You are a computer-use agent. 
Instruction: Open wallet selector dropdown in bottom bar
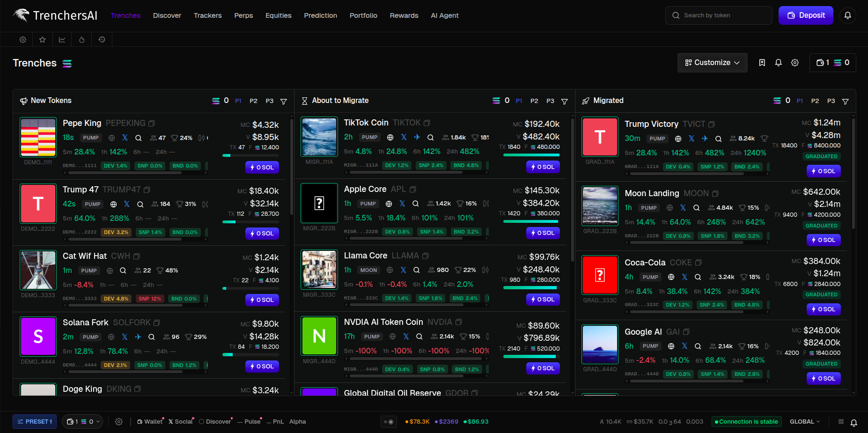[x=82, y=422]
